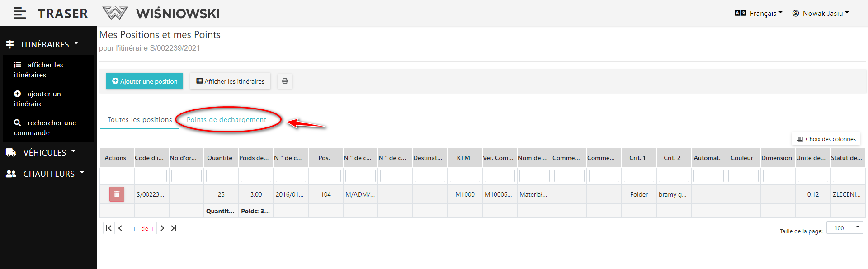The image size is (868, 269).
Task: Jump to the last page of results
Action: tap(174, 228)
